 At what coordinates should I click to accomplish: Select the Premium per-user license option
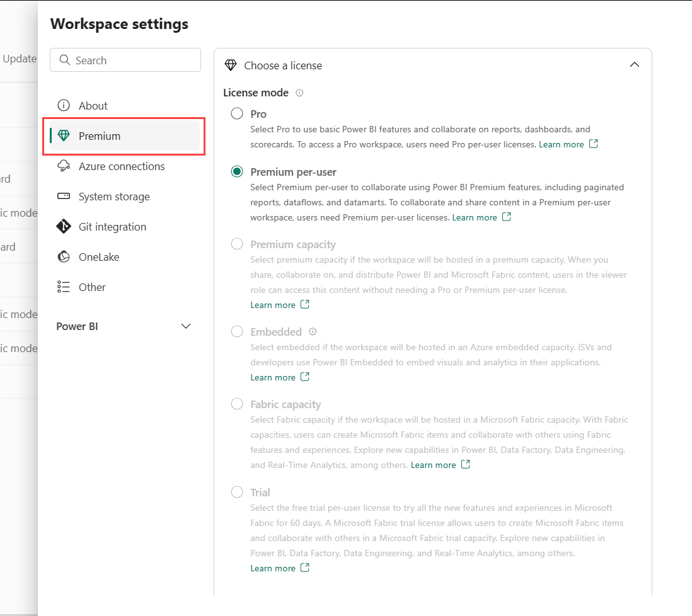236,171
